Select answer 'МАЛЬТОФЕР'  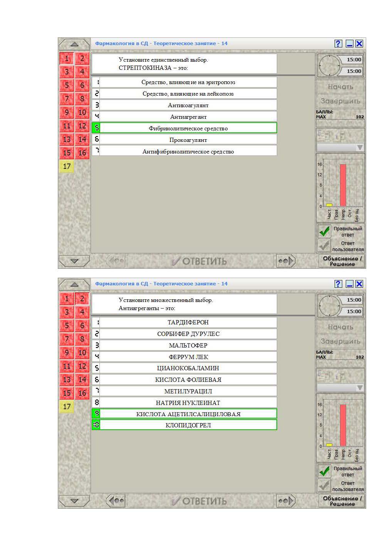[184, 345]
